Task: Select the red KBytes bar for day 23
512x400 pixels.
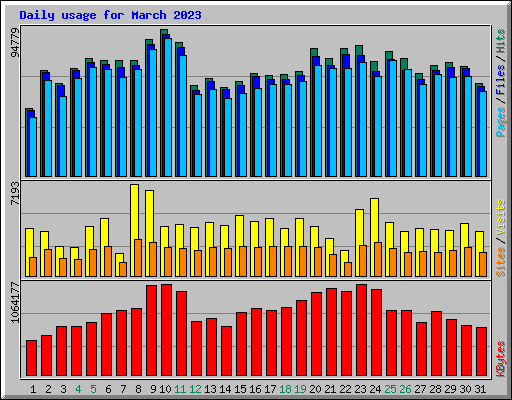Action: (361, 330)
